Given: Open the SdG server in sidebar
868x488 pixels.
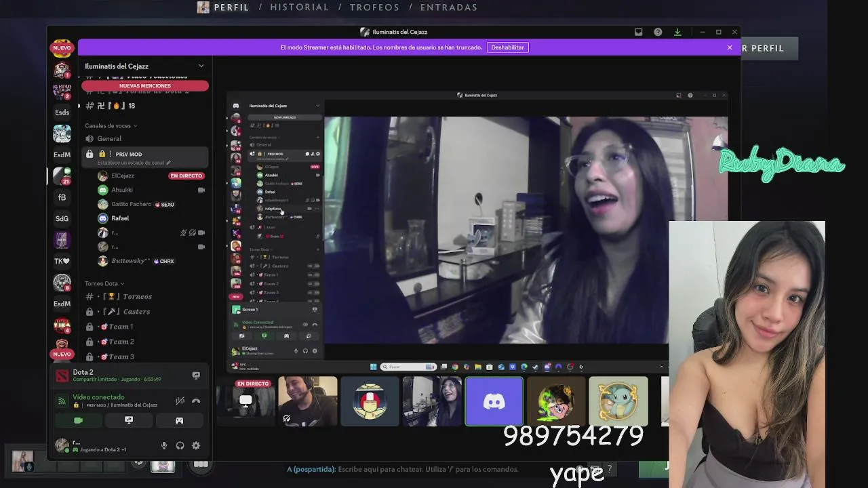Looking at the screenshot, I should 62,218.
